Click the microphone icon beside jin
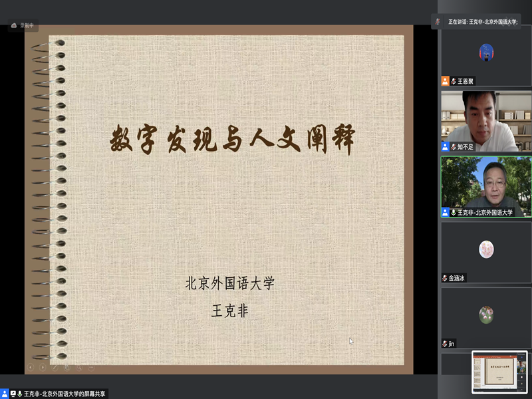This screenshot has width=532, height=399. [444, 343]
